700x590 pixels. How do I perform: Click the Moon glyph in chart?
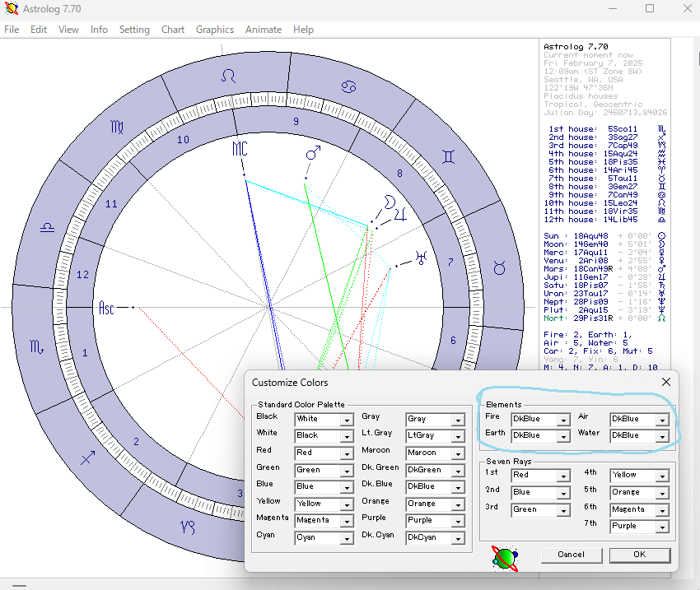coord(390,202)
